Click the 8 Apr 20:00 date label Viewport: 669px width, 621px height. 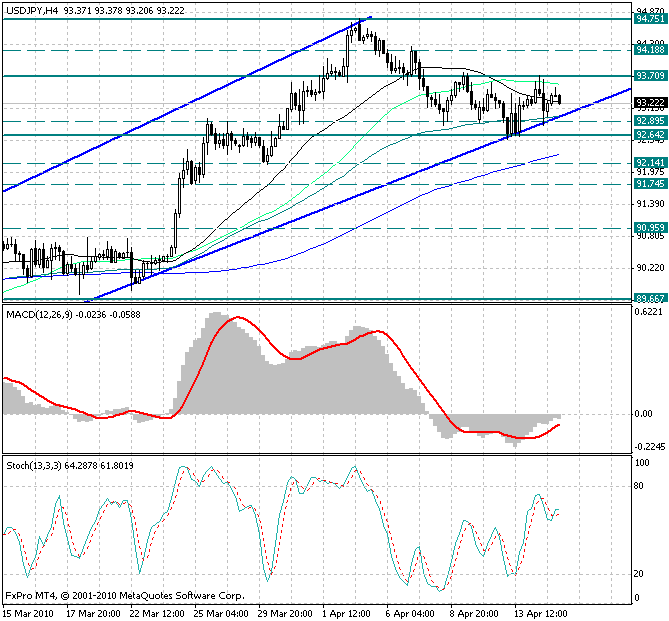coord(475,614)
